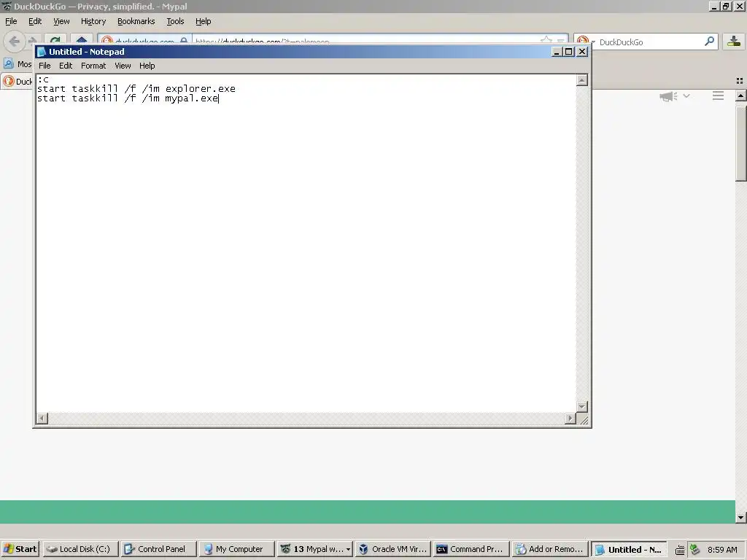Open the address bar history dropdown arrow
This screenshot has height=560, width=747.
[561, 40]
